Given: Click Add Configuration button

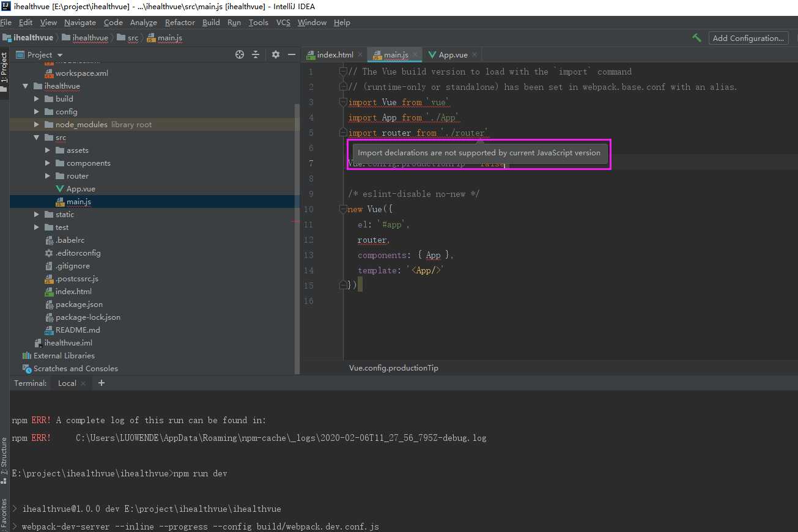Looking at the screenshot, I should (748, 38).
